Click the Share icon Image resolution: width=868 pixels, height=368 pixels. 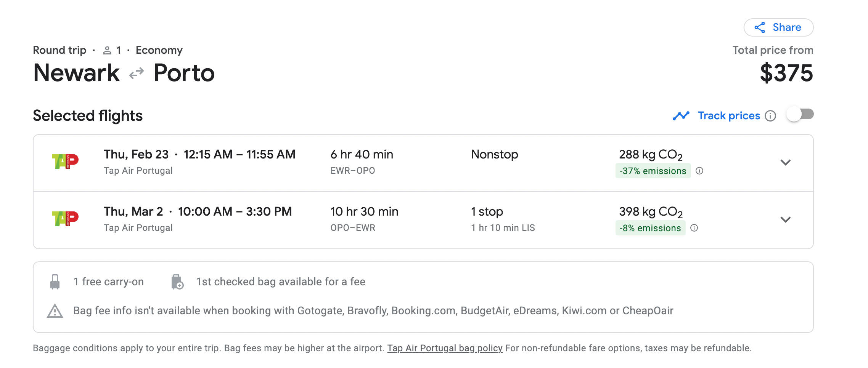tap(760, 27)
